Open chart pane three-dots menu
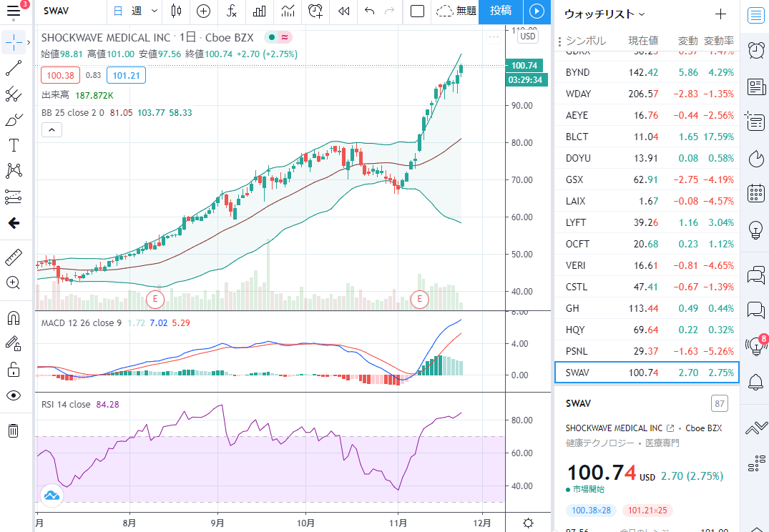Viewport: 769px width, 532px height. pyautogui.click(x=494, y=37)
